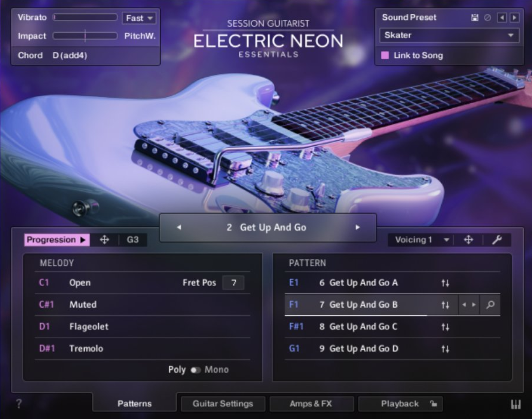The image size is (532, 419).
Task: Open voicing settings wrench icon
Action: (x=497, y=240)
